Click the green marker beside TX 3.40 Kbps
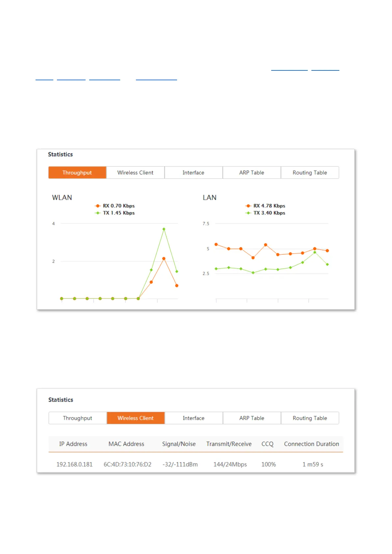Image resolution: width=392 pixels, height=554 pixels. (x=248, y=213)
